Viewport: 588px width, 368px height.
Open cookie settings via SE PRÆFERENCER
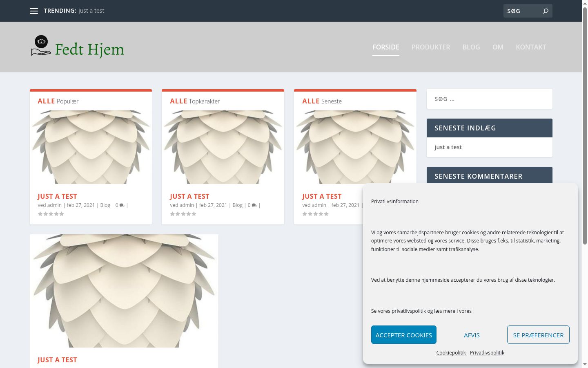pyautogui.click(x=538, y=335)
